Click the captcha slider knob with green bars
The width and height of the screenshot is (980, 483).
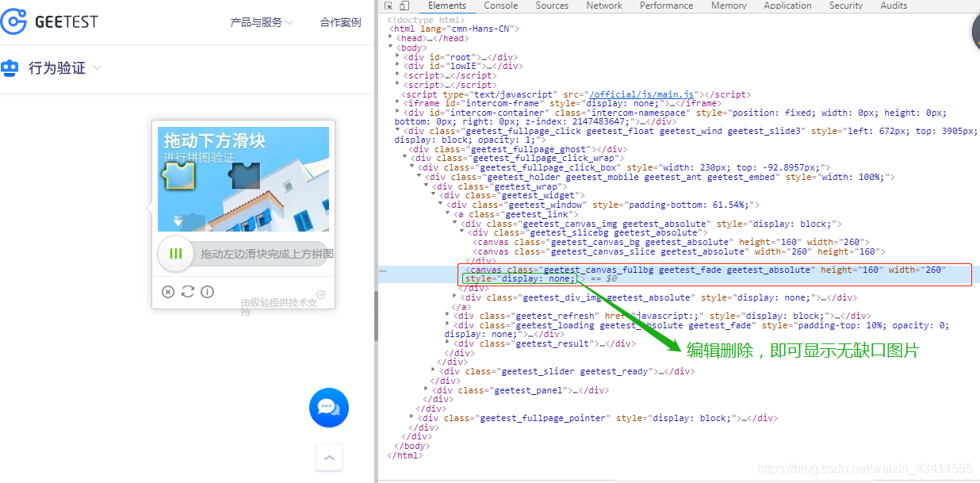point(175,254)
